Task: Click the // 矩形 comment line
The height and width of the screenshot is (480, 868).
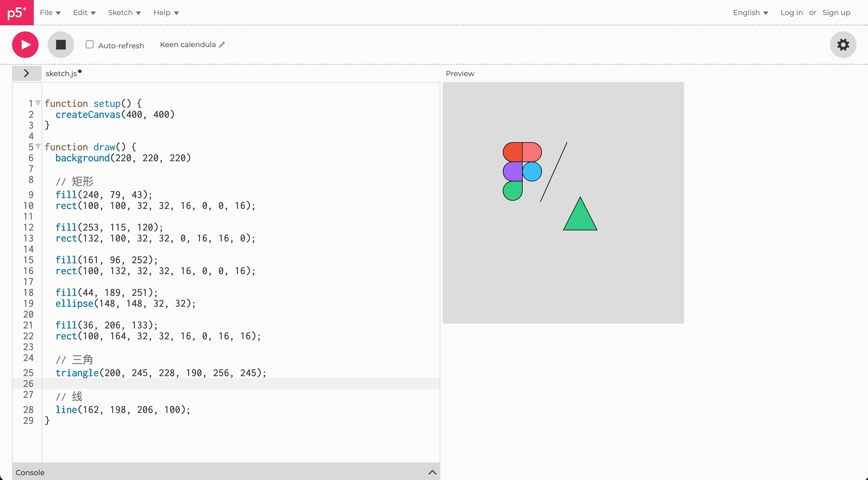Action: click(74, 181)
